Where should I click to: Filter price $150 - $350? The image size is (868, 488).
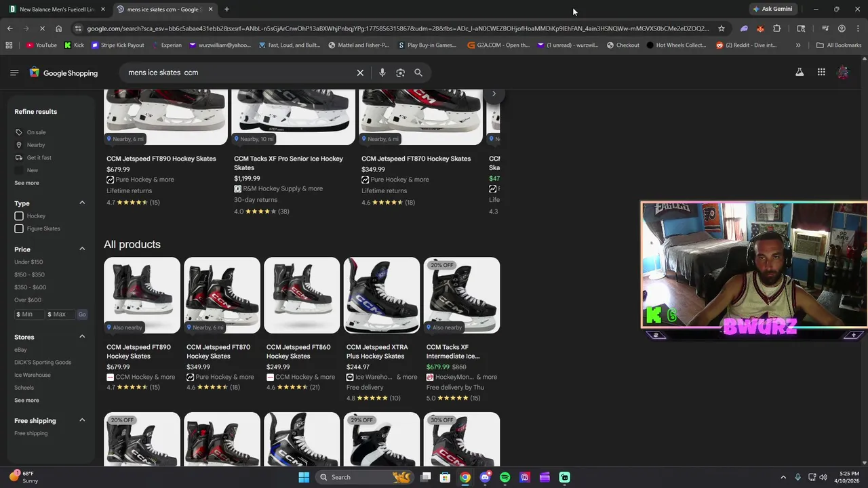click(x=29, y=274)
